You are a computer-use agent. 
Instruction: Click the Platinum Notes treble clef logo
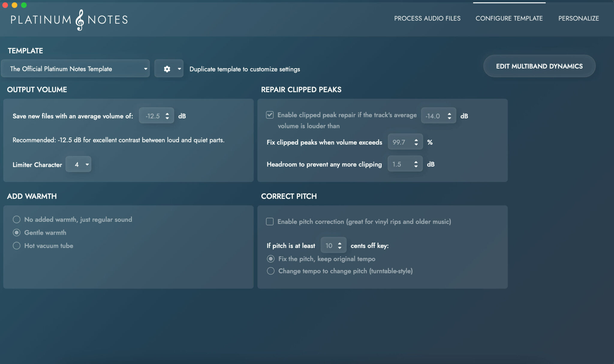pyautogui.click(x=79, y=20)
